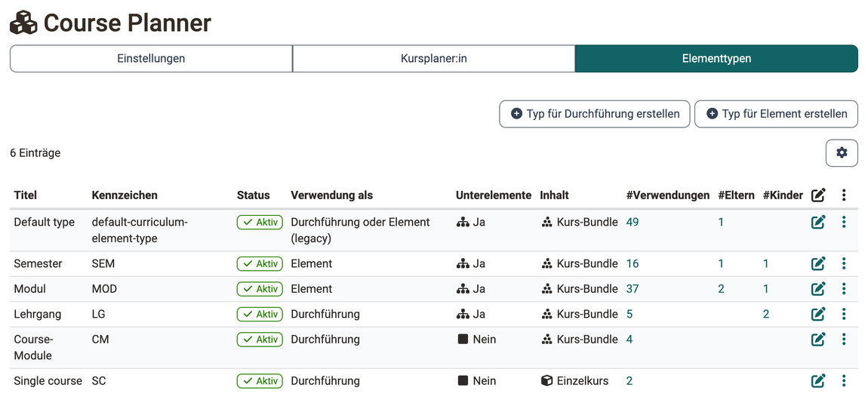Image resolution: width=868 pixels, height=412 pixels.
Task: Switch to the Kursplaner:in tab
Action: 434,58
